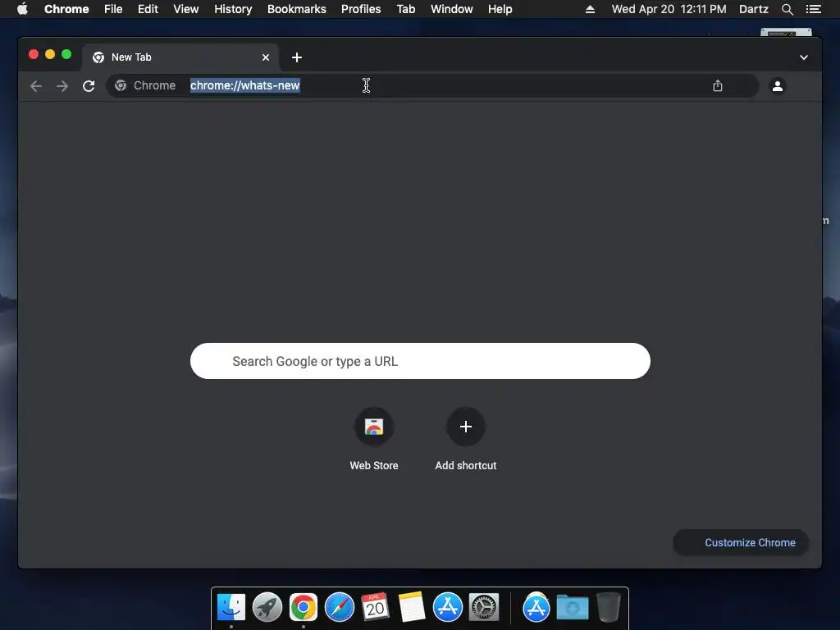Open the share page icon in address bar
Image resolution: width=840 pixels, height=630 pixels.
(x=718, y=85)
